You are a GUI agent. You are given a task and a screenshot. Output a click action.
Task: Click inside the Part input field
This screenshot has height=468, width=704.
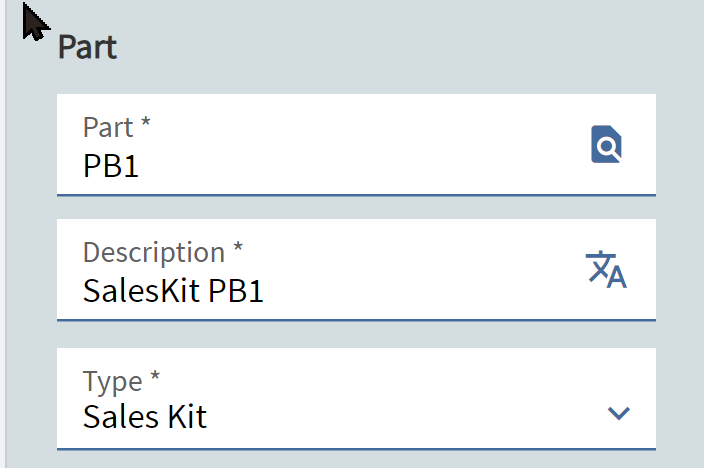[x=356, y=145]
